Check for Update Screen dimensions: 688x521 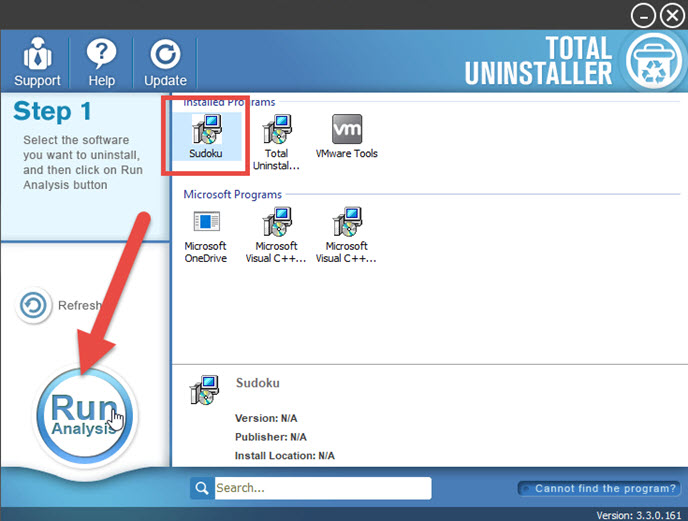tap(165, 62)
